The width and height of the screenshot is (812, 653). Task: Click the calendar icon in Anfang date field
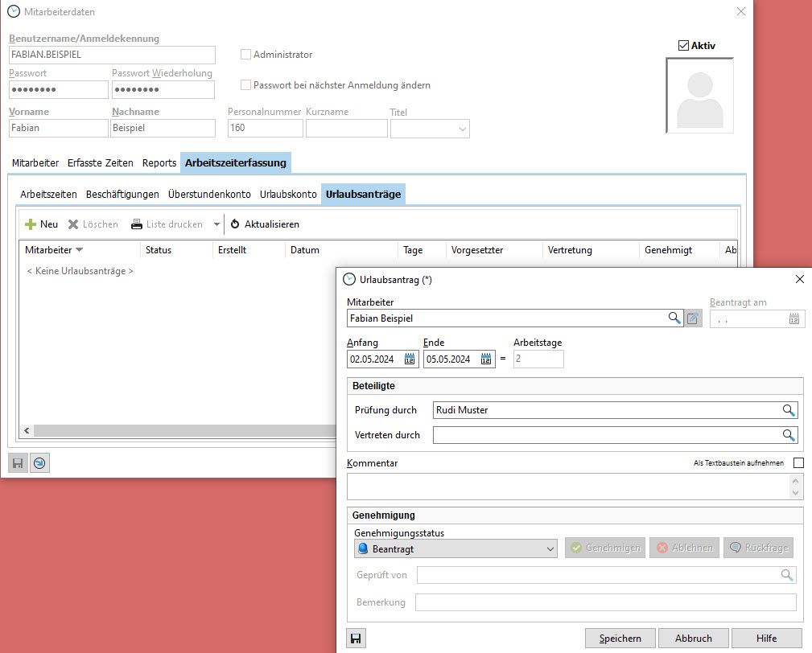[x=409, y=359]
